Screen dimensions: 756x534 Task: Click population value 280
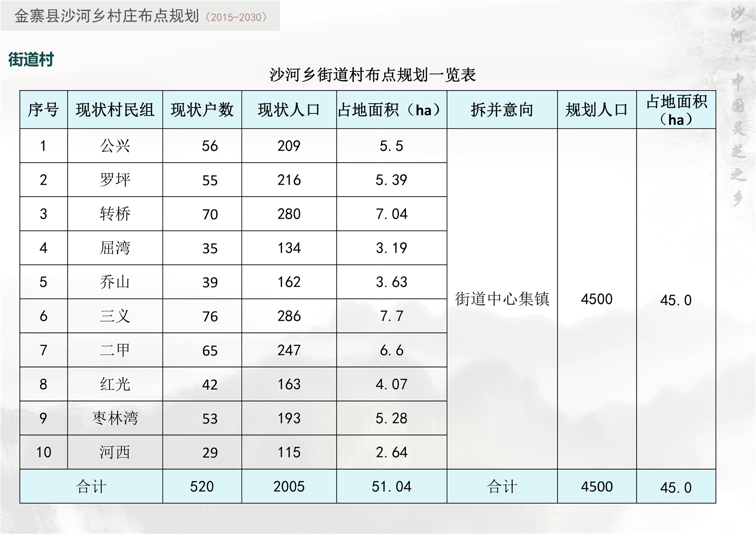click(x=289, y=214)
